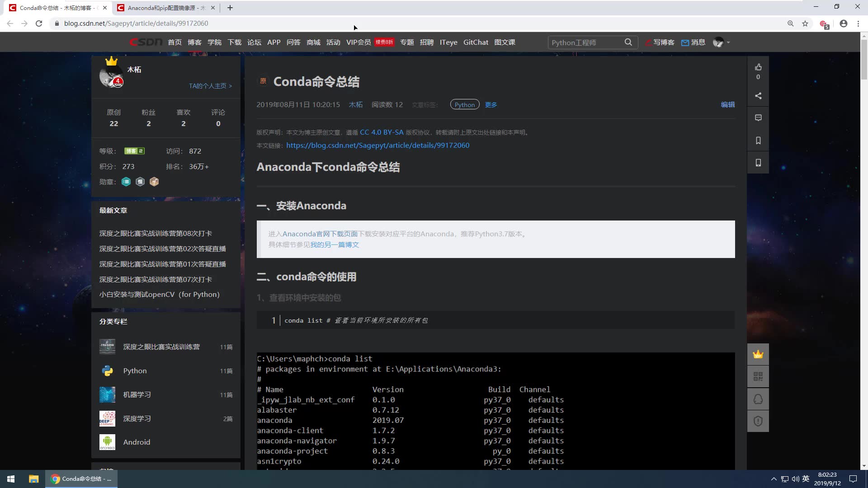Image resolution: width=868 pixels, height=488 pixels.
Task: Show hidden system tray icons chevron
Action: tap(774, 479)
